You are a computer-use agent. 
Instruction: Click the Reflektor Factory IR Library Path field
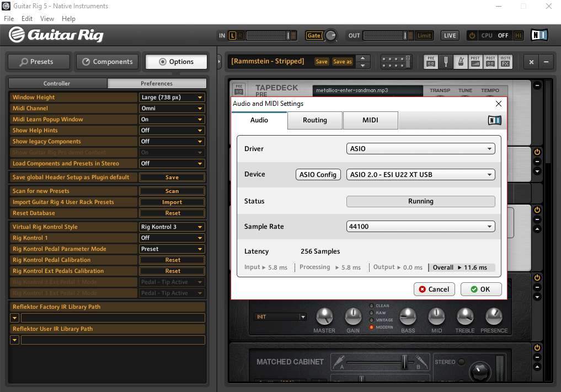113,318
